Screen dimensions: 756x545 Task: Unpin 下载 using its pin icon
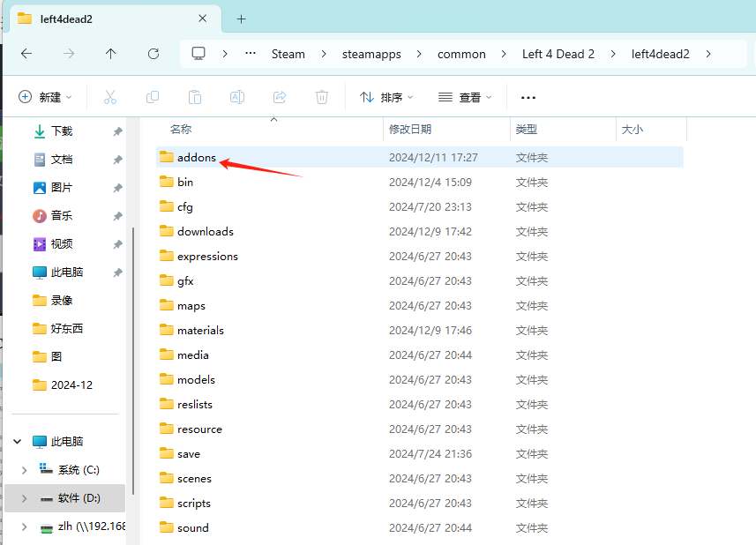[117, 131]
